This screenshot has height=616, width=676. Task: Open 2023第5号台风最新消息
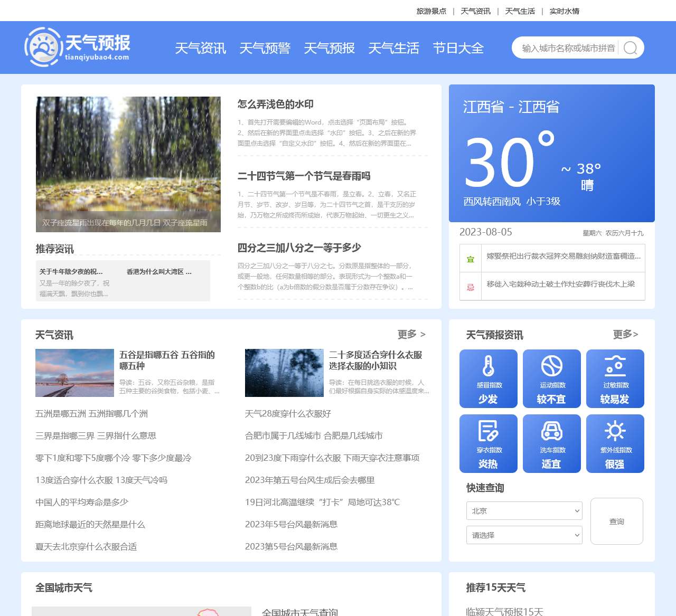(x=292, y=546)
